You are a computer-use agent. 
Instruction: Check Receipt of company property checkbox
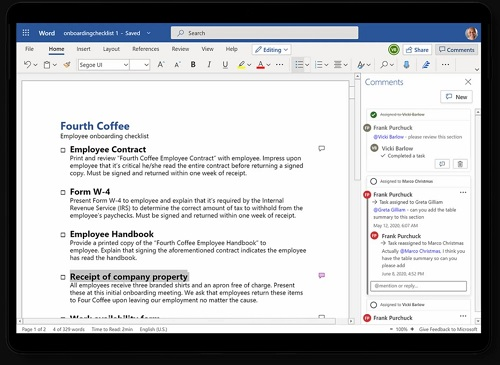(63, 277)
